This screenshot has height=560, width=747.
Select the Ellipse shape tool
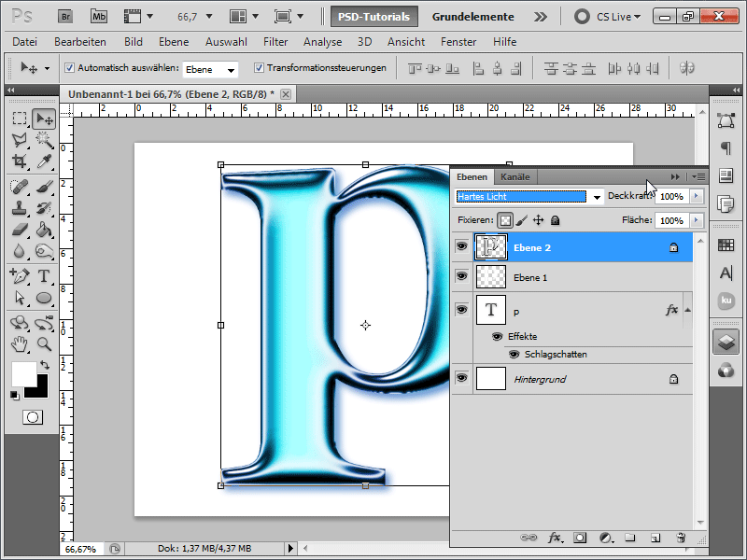pyautogui.click(x=44, y=298)
